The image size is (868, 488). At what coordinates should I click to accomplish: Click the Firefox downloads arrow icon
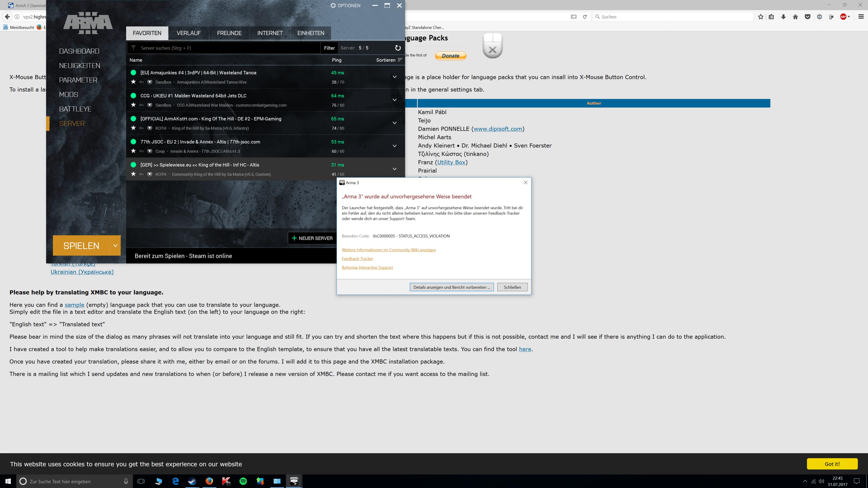[x=783, y=17]
